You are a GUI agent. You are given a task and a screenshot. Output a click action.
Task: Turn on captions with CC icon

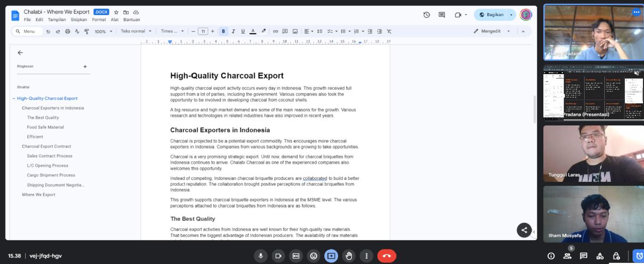(296, 256)
